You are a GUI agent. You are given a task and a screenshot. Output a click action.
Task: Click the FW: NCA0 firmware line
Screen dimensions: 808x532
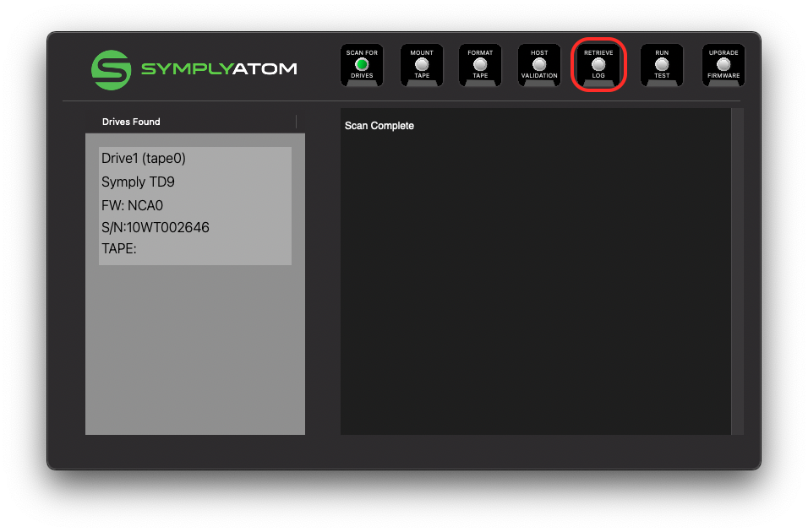132,205
